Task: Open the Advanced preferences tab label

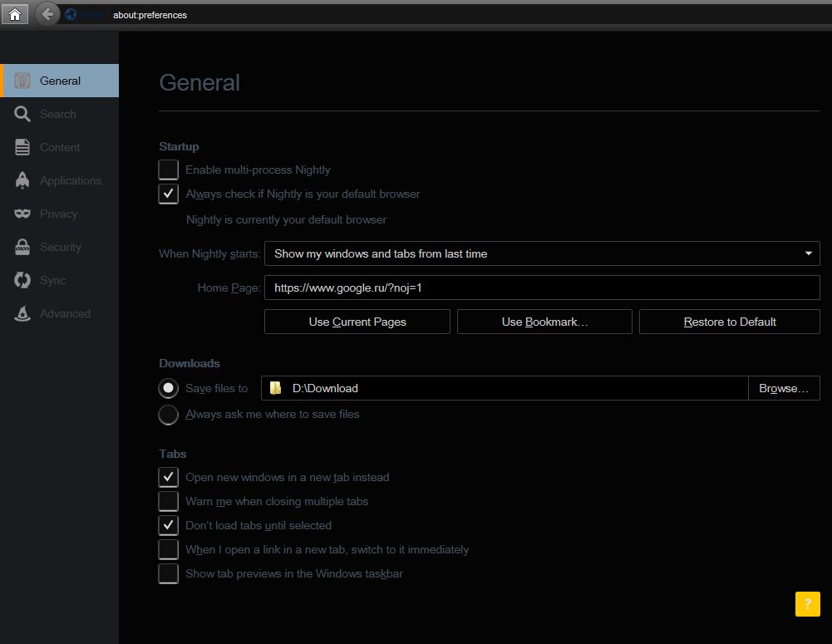Action: pos(66,313)
